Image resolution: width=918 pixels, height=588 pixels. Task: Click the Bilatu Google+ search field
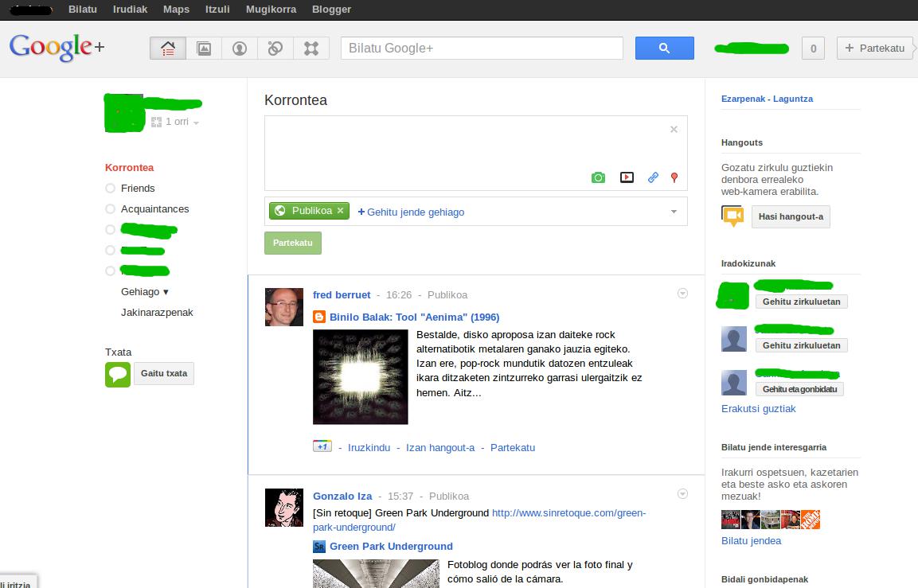482,49
